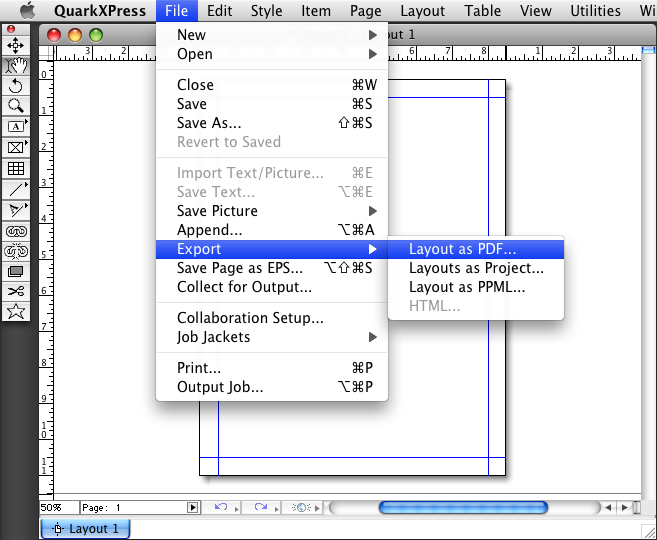
Task: Open the Edit menu
Action: 219,10
